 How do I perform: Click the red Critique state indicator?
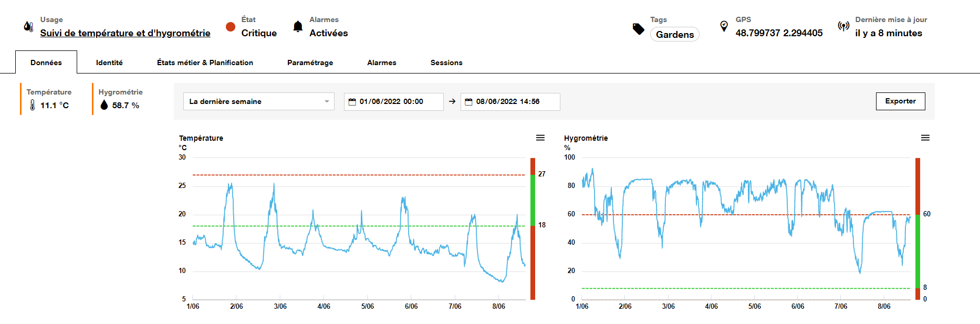click(x=230, y=27)
